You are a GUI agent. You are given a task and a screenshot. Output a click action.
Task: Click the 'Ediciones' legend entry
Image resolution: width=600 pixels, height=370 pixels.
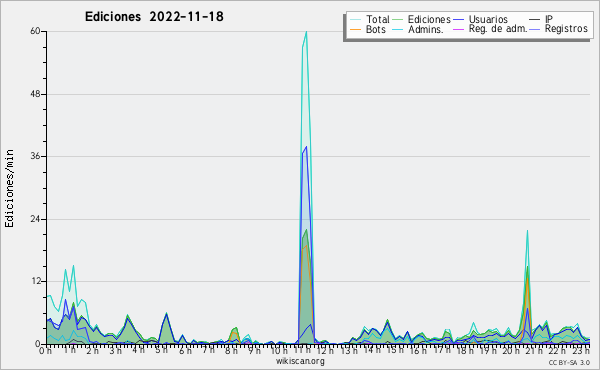point(429,19)
